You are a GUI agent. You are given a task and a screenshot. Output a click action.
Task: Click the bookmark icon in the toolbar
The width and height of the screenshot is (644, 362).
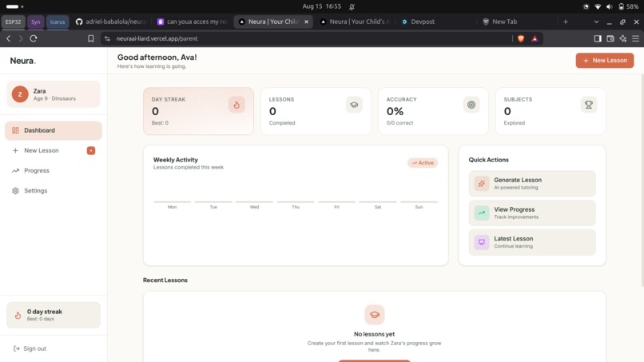pyautogui.click(x=91, y=38)
